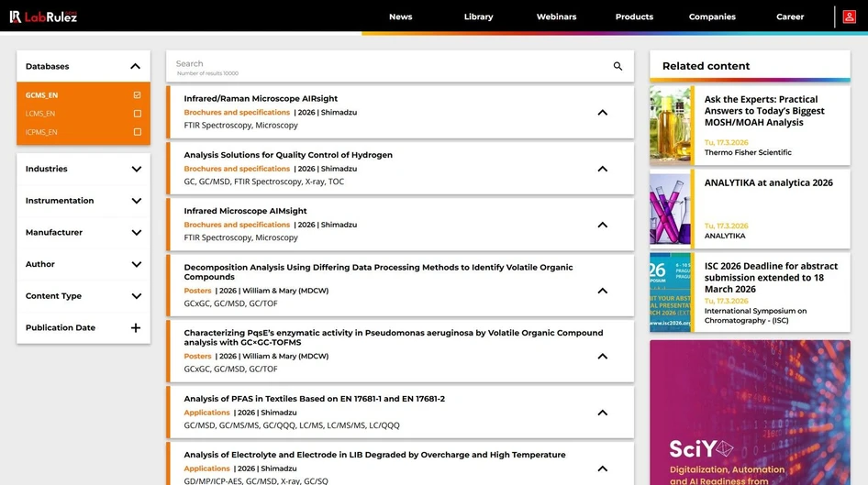Viewport: 868px width, 485px height.
Task: Tick the ICPMS_EN database checkbox
Action: 137,132
